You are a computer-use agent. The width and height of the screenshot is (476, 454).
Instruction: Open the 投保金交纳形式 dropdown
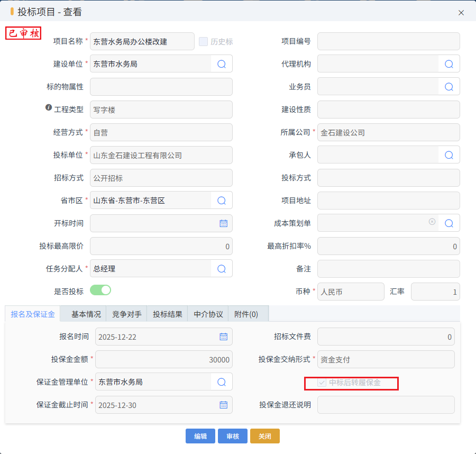[x=386, y=360]
